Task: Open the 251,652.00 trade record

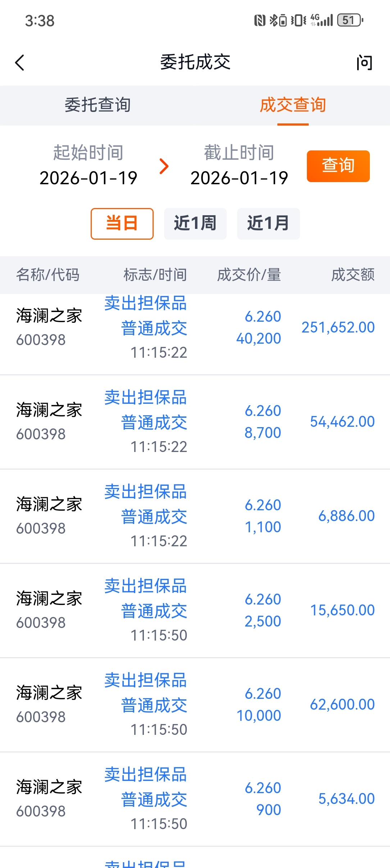Action: 195,327
